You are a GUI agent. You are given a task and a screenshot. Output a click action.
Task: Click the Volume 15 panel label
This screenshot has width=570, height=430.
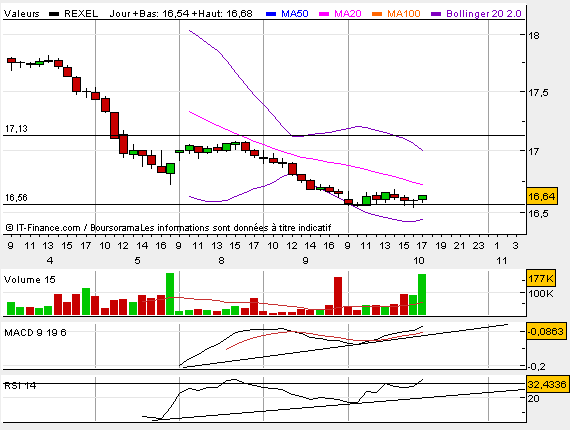click(29, 280)
